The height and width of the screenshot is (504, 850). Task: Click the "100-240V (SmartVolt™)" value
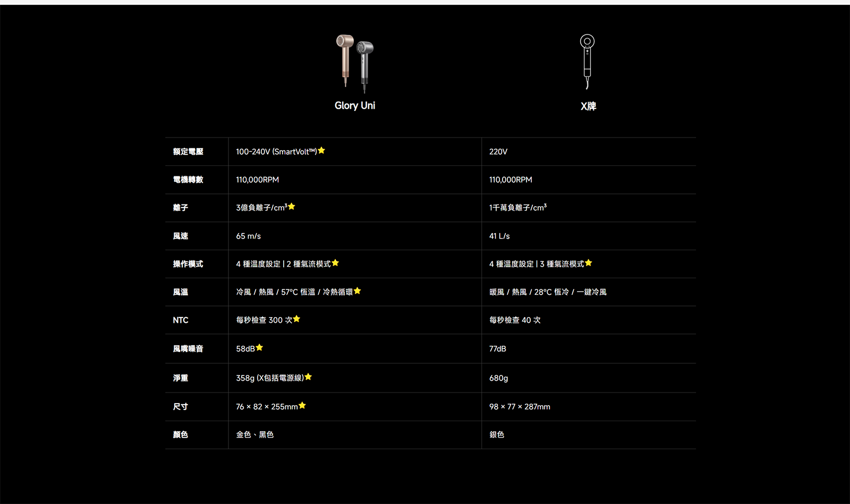point(276,152)
